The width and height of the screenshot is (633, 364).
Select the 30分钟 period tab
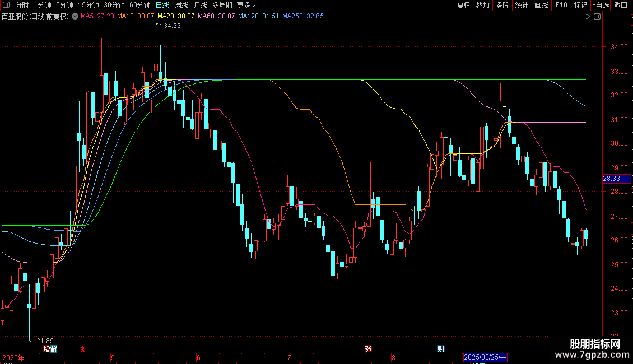114,5
